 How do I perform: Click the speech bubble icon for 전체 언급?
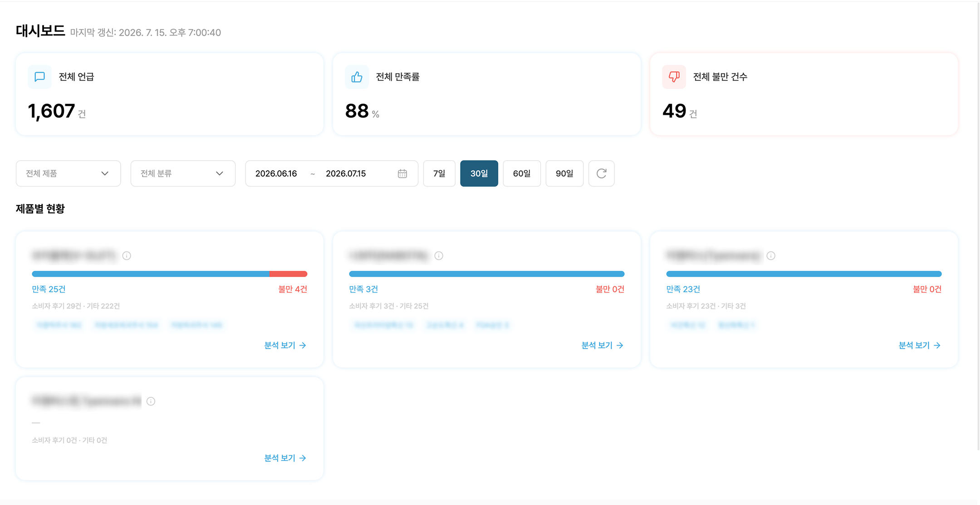point(39,77)
